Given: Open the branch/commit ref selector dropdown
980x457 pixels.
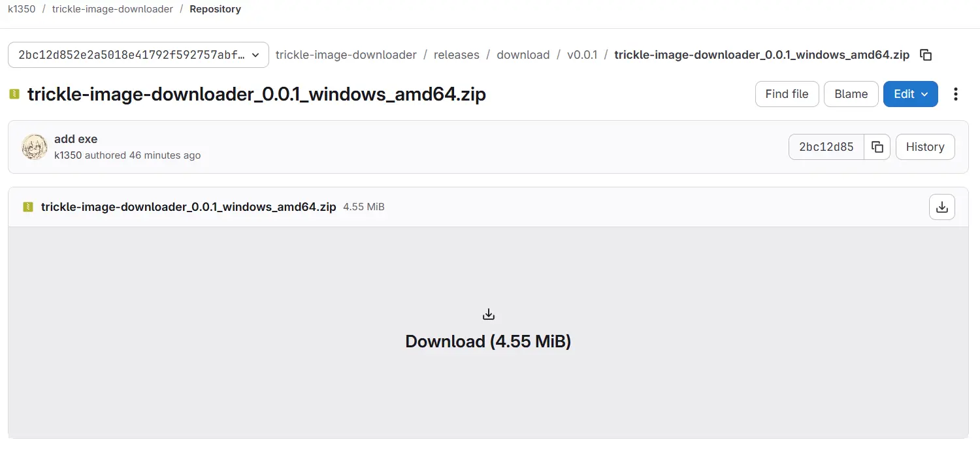Looking at the screenshot, I should pos(139,55).
